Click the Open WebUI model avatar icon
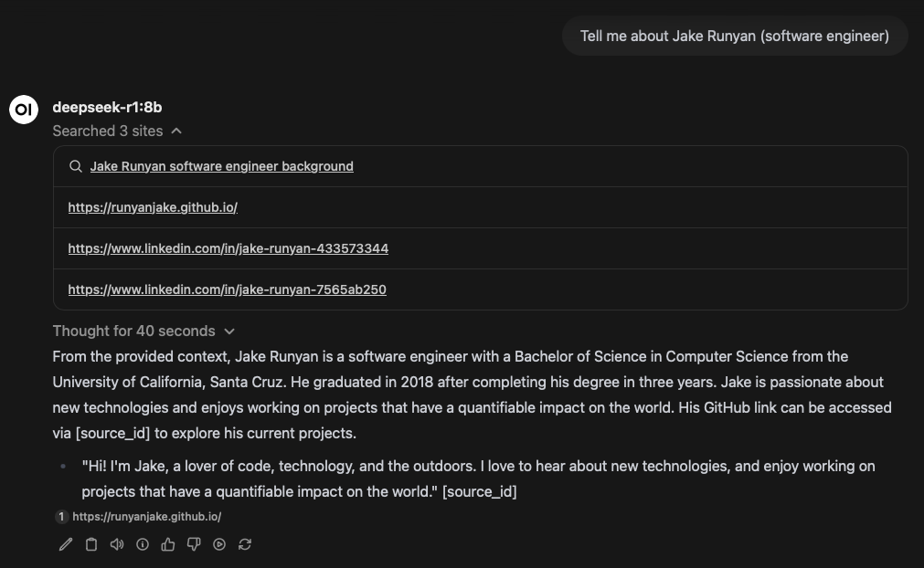The width and height of the screenshot is (924, 568). [23, 109]
